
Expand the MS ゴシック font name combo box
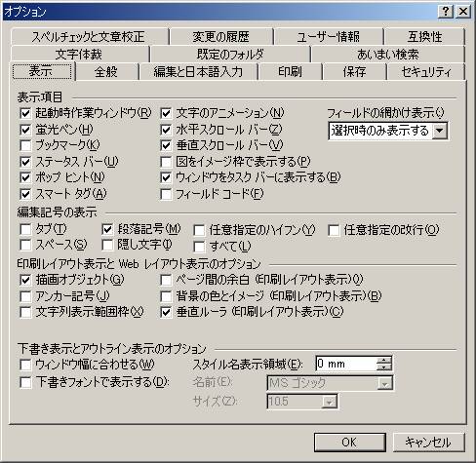[x=384, y=383]
